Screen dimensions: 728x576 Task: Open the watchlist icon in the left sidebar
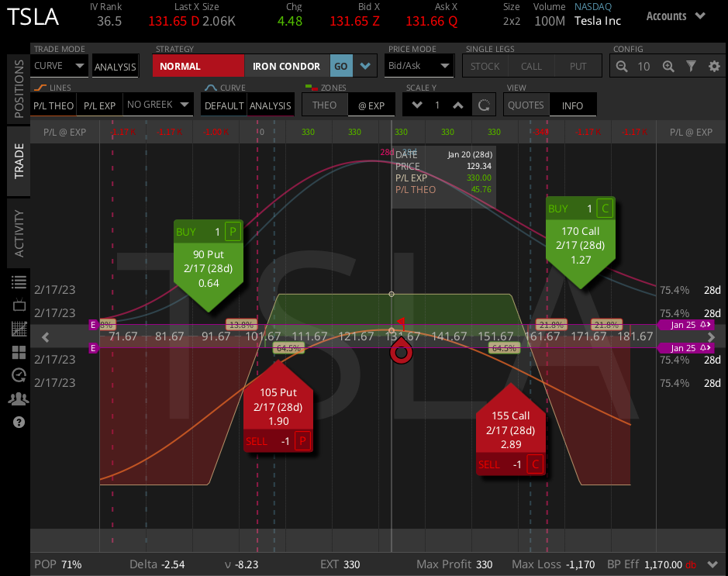coord(19,281)
